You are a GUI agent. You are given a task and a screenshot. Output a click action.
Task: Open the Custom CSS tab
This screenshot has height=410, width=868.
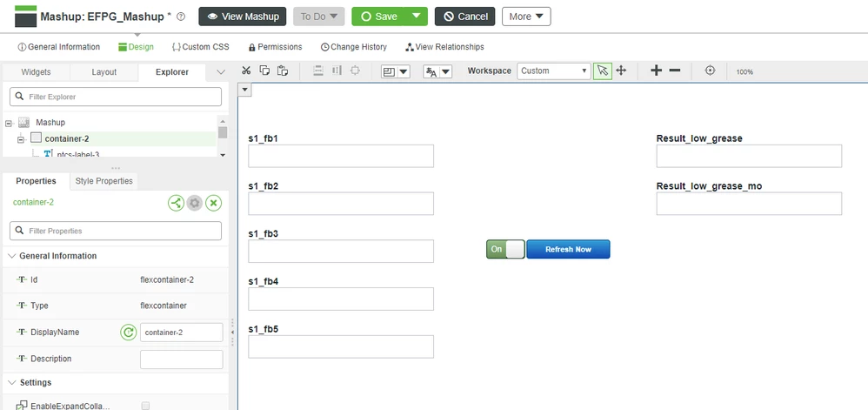coord(200,47)
